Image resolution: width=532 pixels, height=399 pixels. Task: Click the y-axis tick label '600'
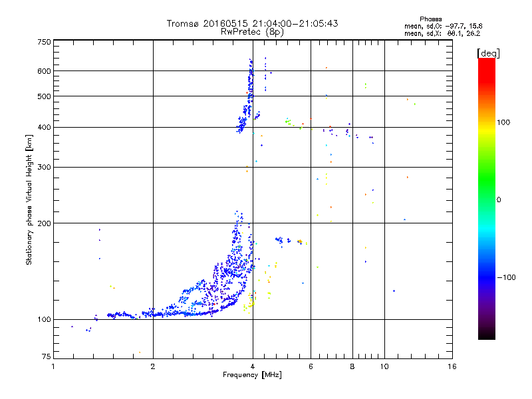44,71
